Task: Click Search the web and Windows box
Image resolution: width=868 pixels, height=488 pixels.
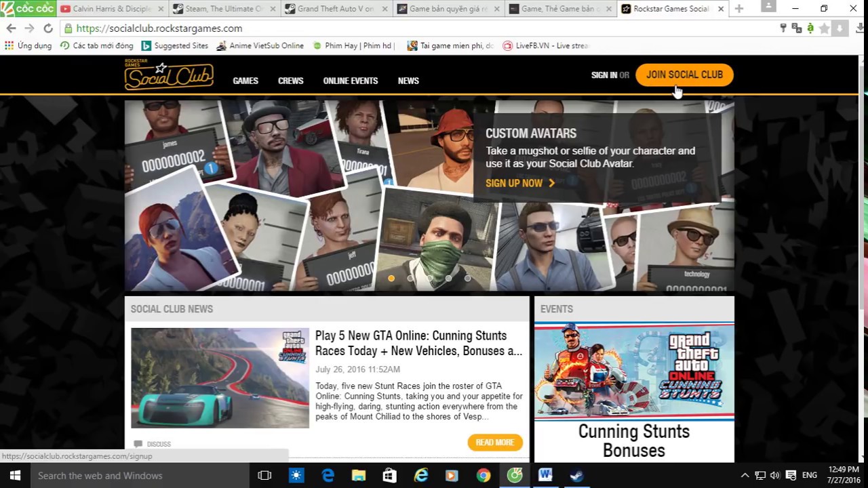Action: pos(139,475)
